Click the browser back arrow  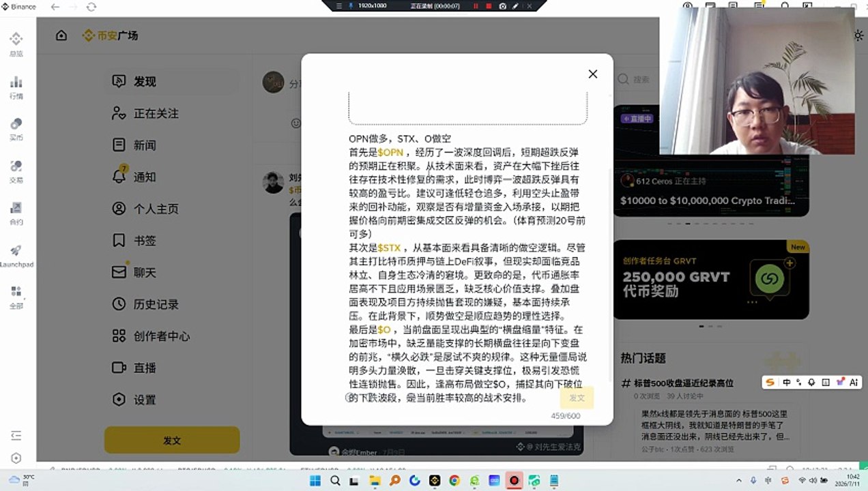[x=55, y=7]
